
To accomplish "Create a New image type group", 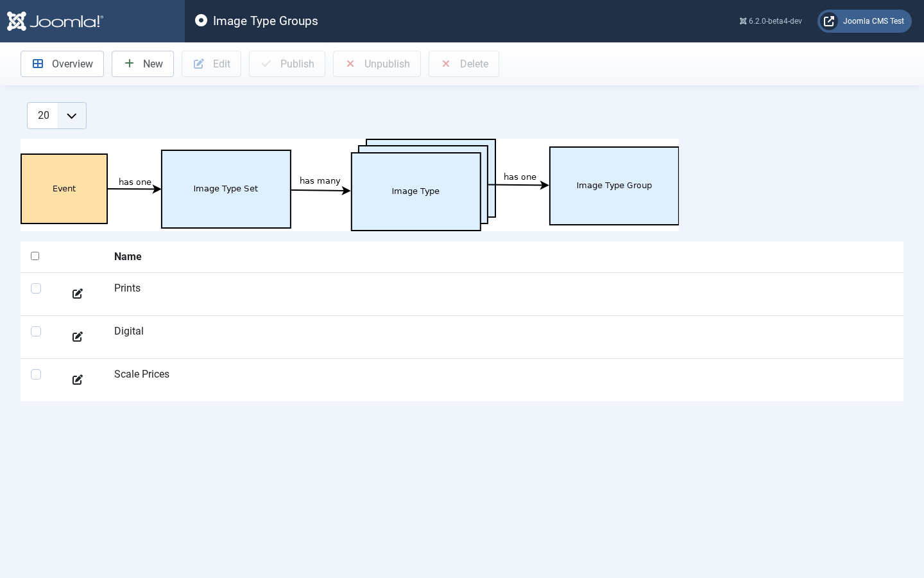I will pyautogui.click(x=142, y=64).
